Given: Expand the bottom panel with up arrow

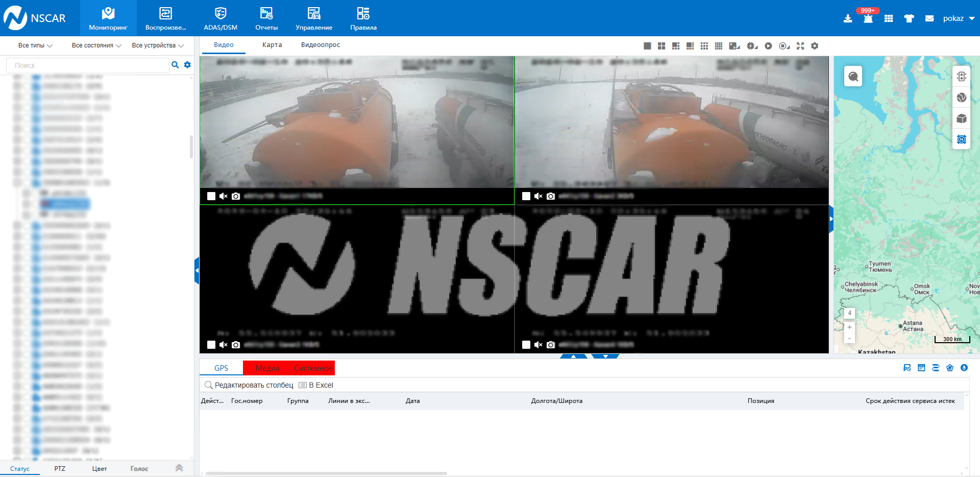Looking at the screenshot, I should [x=573, y=356].
